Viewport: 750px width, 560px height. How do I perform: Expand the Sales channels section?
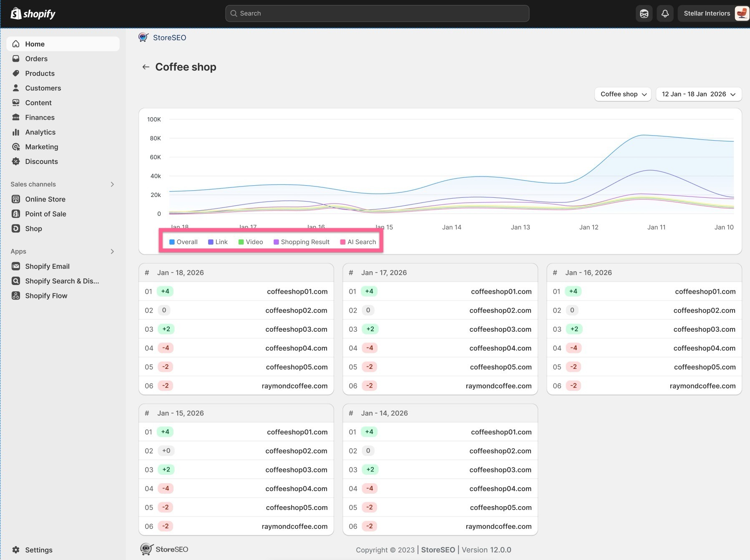112,184
